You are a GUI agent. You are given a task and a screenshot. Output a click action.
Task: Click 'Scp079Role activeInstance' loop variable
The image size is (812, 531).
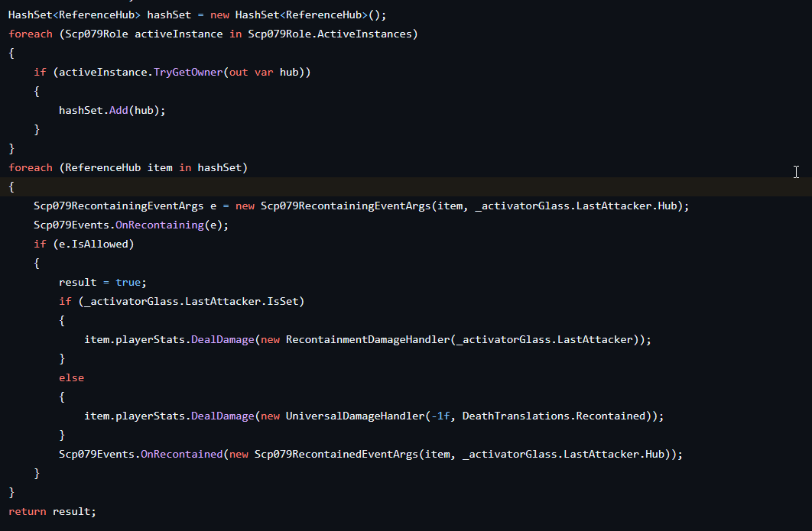[144, 34]
